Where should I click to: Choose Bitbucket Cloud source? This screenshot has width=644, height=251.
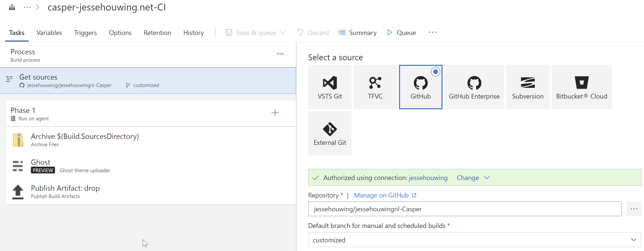coord(581,87)
